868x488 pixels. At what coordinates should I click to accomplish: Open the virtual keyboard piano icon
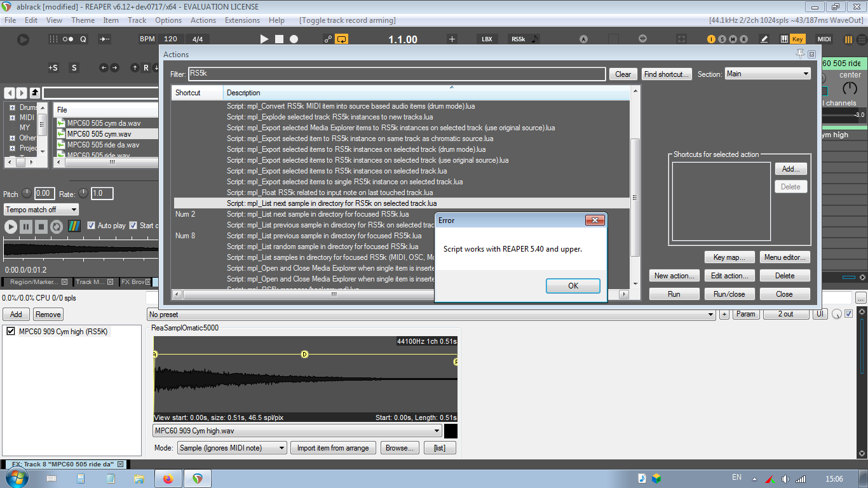click(x=784, y=39)
